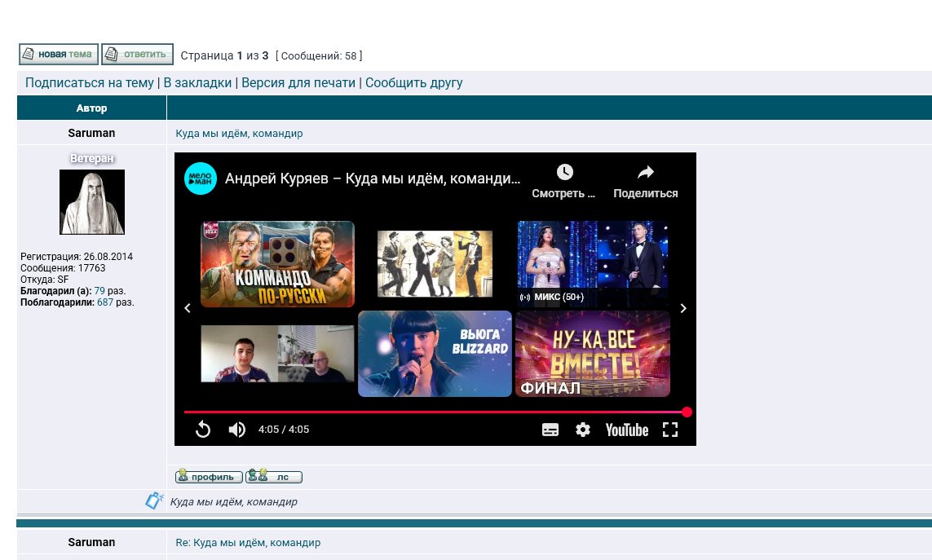Click the post signature spray-can icon

pyautogui.click(x=155, y=500)
